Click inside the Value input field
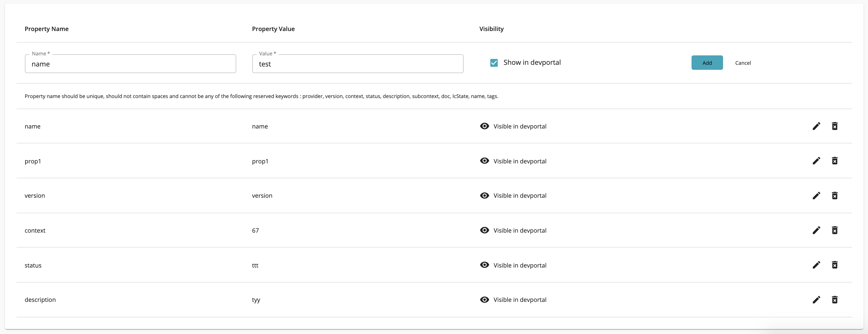Screen dimensions: 868x334 (x=357, y=64)
